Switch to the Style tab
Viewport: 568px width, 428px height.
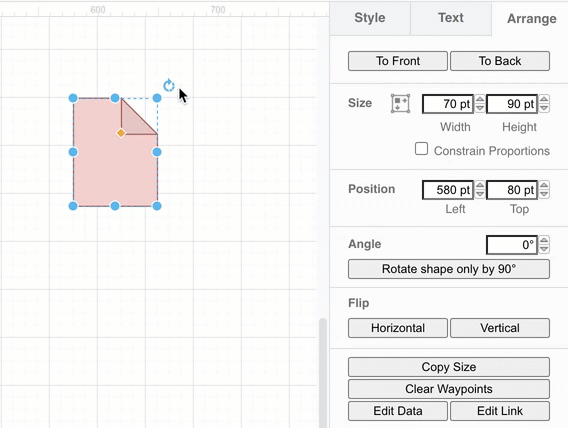(370, 18)
